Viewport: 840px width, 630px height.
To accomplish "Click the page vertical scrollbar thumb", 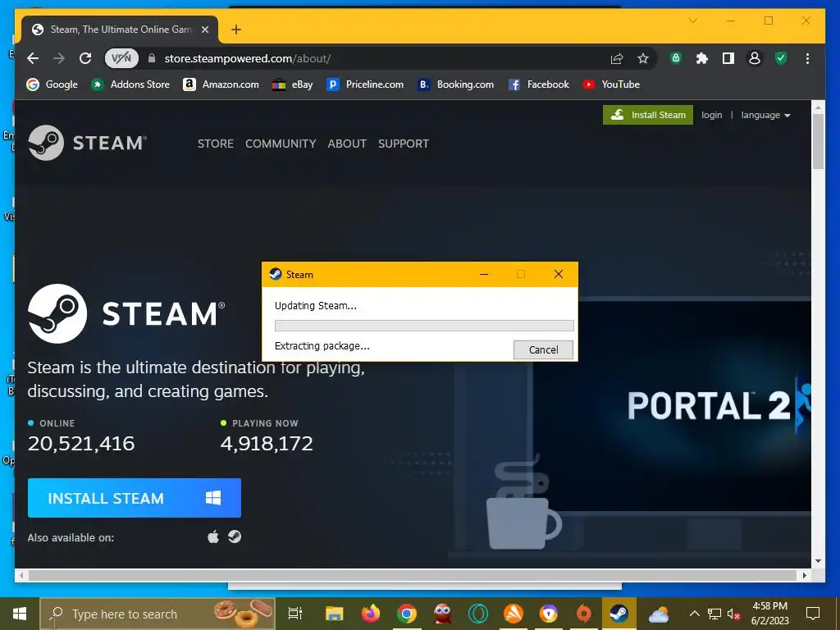I will (818, 141).
